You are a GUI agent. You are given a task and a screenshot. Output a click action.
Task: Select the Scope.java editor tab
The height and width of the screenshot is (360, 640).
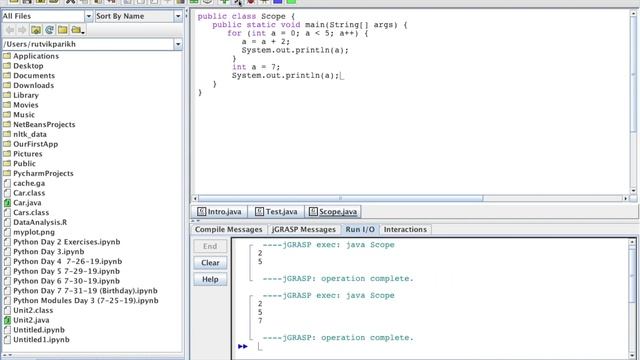tap(333, 211)
